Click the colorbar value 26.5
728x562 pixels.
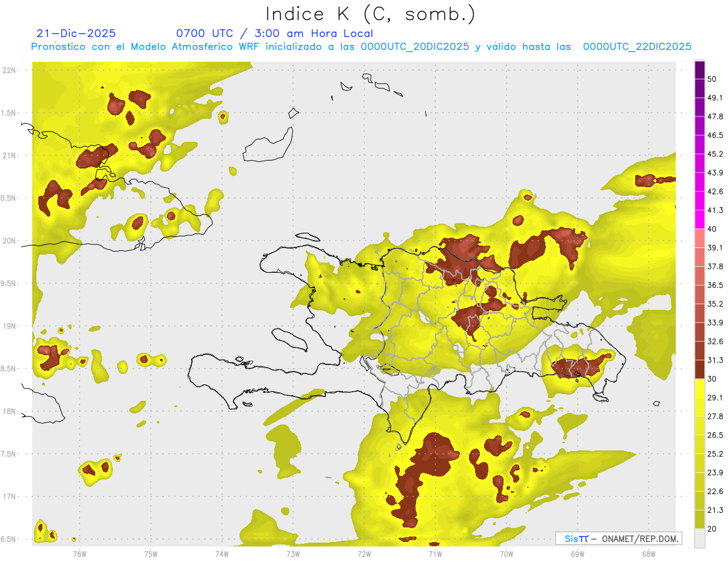(715, 435)
